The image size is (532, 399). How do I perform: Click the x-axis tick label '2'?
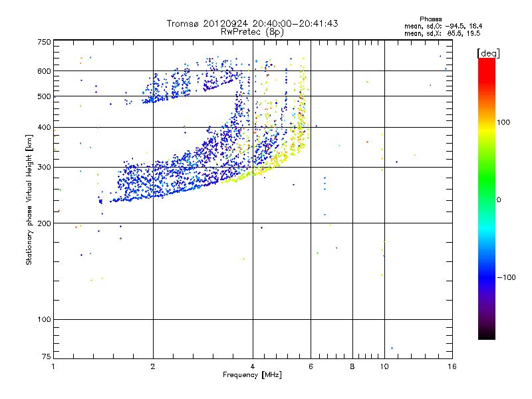(x=153, y=366)
